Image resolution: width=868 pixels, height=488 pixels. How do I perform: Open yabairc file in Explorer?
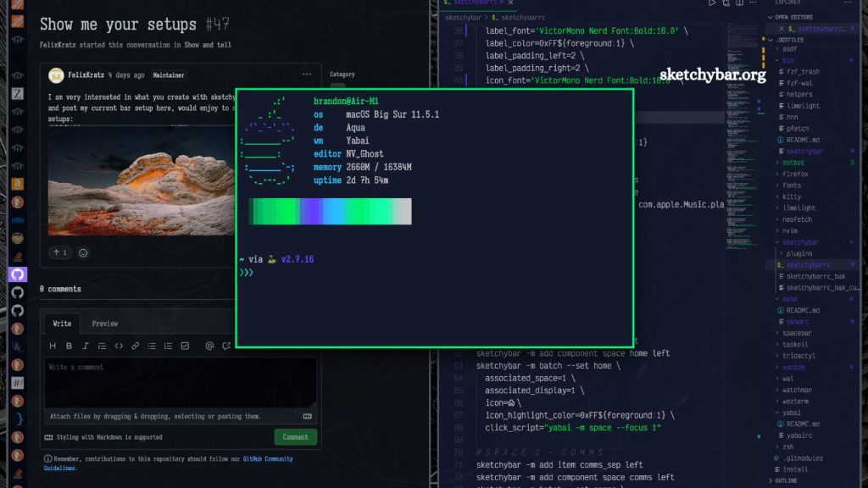click(x=798, y=435)
